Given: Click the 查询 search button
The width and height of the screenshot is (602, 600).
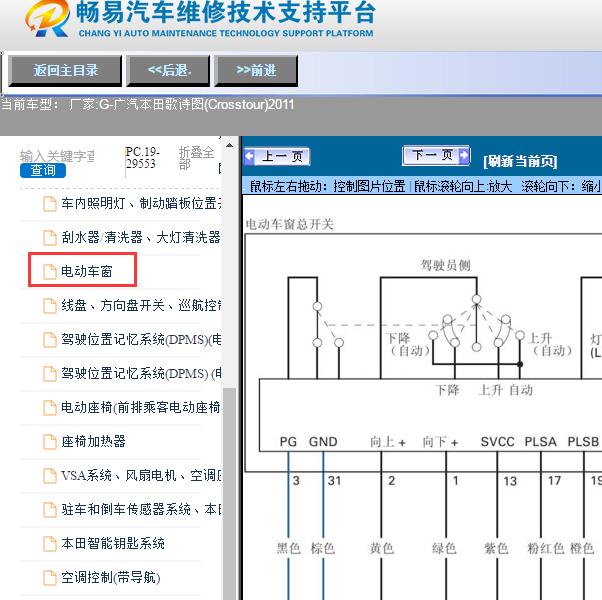Looking at the screenshot, I should pyautogui.click(x=43, y=170).
